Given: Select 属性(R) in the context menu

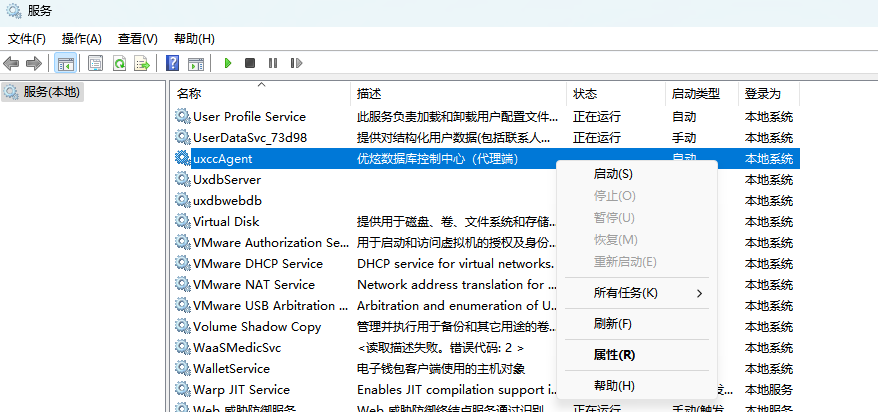Looking at the screenshot, I should coord(614,354).
